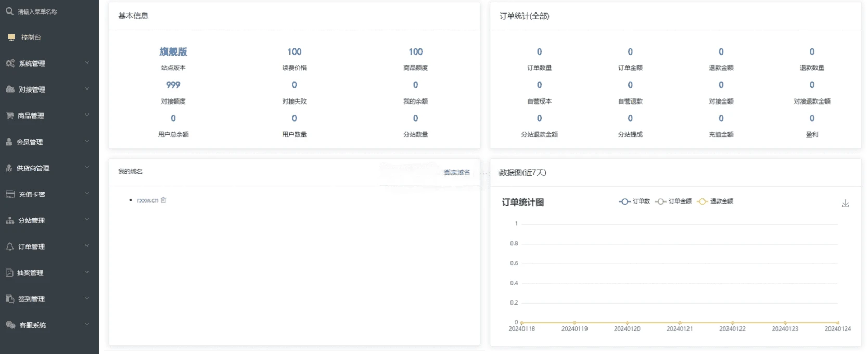Image resolution: width=868 pixels, height=354 pixels.
Task: Download the order statistics chart image
Action: coord(845,204)
